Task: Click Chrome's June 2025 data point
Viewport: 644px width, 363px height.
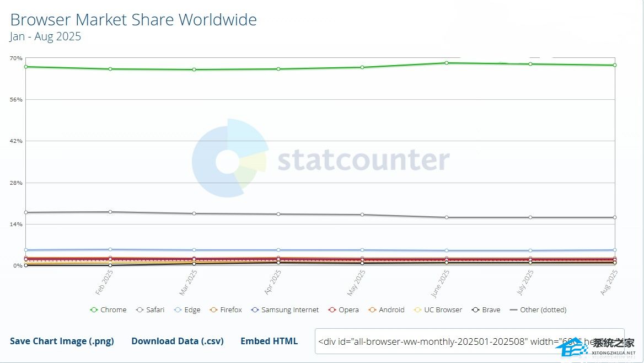Action: coord(446,63)
